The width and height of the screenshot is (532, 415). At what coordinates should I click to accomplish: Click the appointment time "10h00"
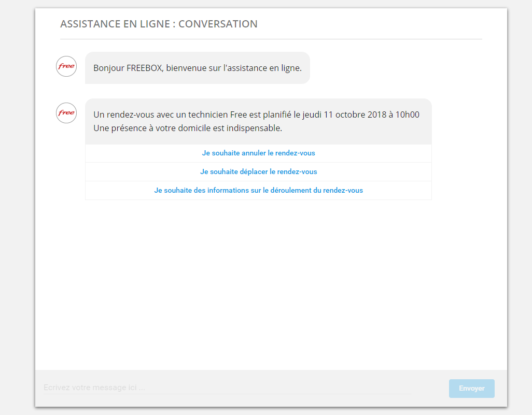click(408, 115)
